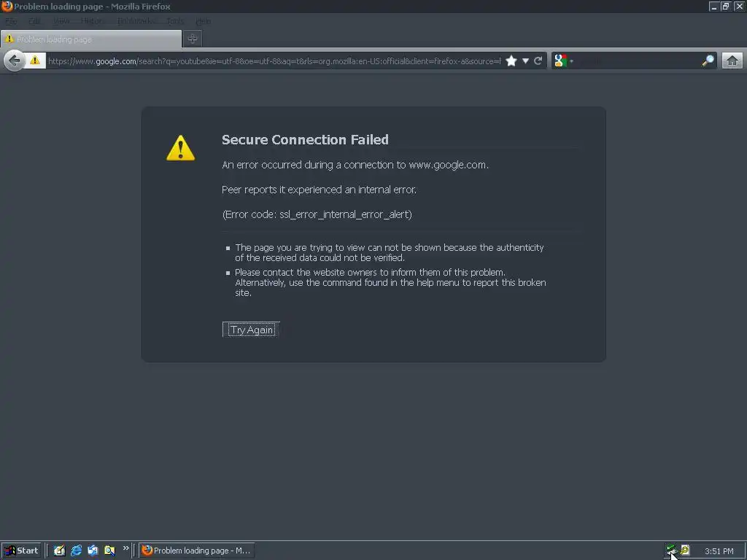Open a new tab with the plus button
This screenshot has width=747, height=560.
193,39
